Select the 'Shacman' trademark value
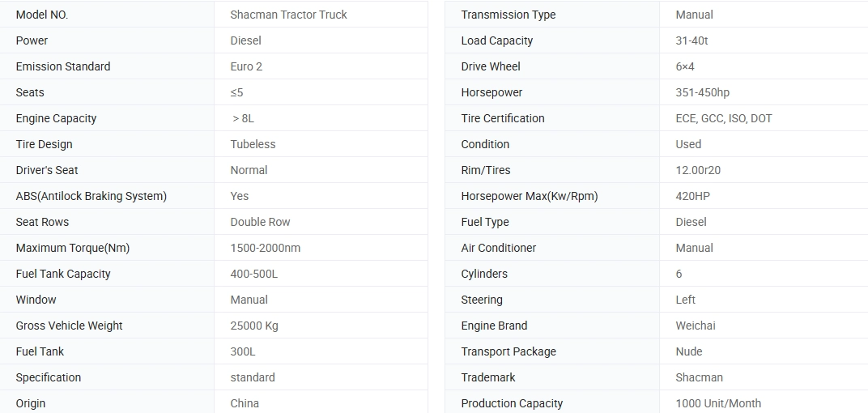868x413 pixels. click(699, 377)
